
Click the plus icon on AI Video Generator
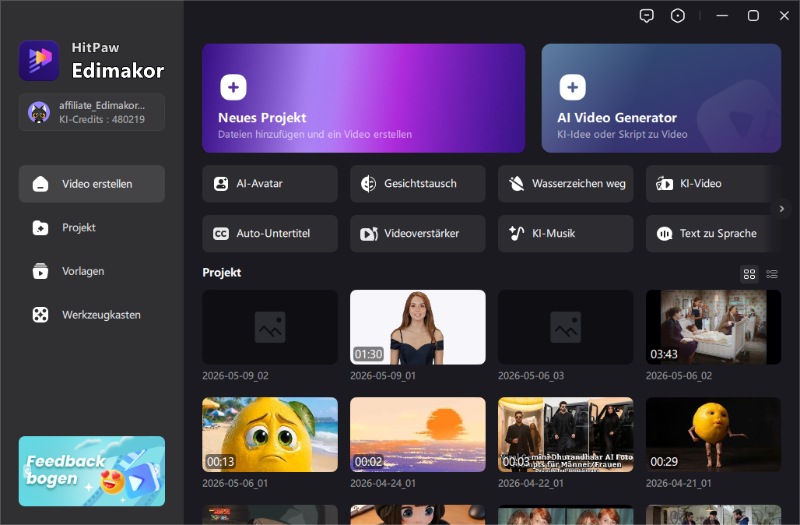(572, 87)
